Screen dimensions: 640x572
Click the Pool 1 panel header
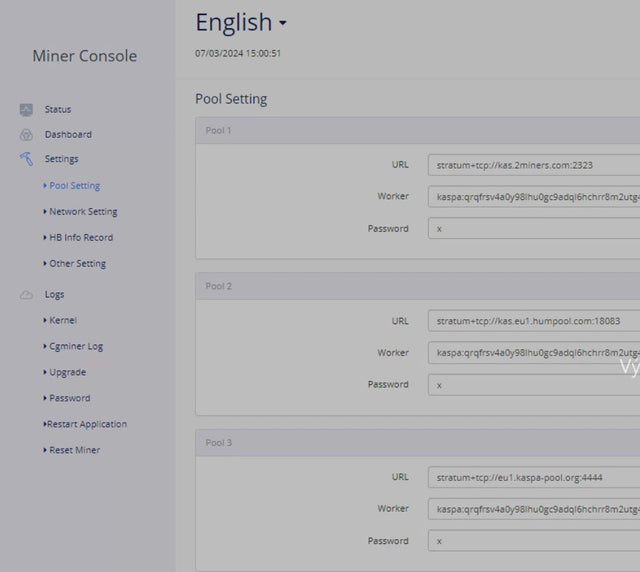coord(418,131)
